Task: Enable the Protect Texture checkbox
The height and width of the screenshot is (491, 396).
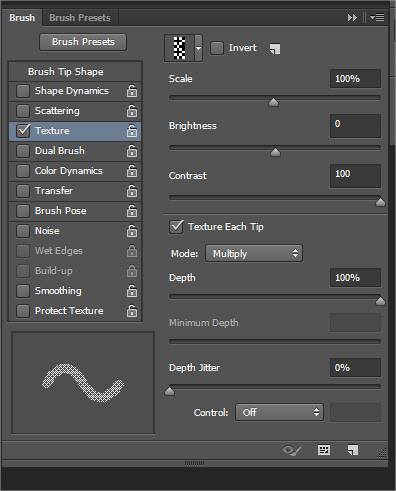Action: point(23,311)
